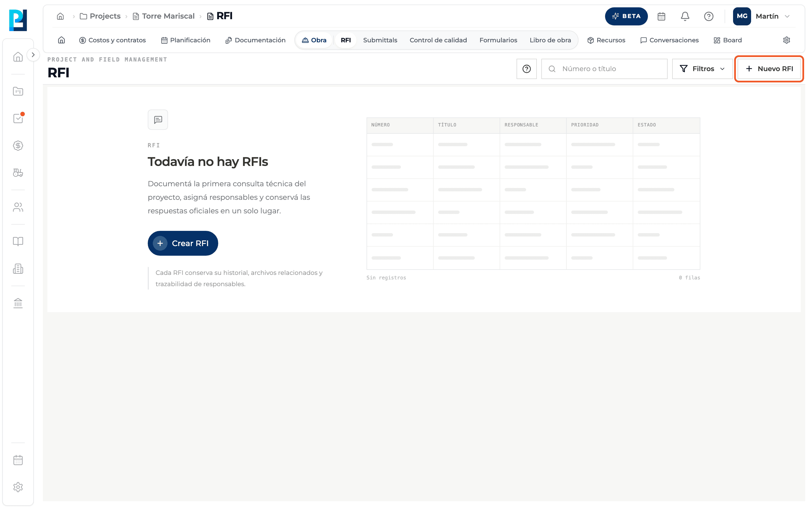The height and width of the screenshot is (508, 812).
Task: Open the projects folder icon in sidebar
Action: point(18,91)
